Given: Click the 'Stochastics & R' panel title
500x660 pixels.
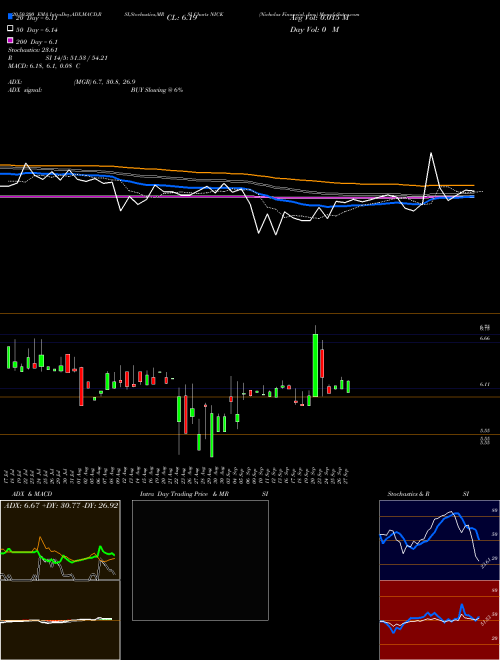Looking at the screenshot, I should click(x=409, y=494).
